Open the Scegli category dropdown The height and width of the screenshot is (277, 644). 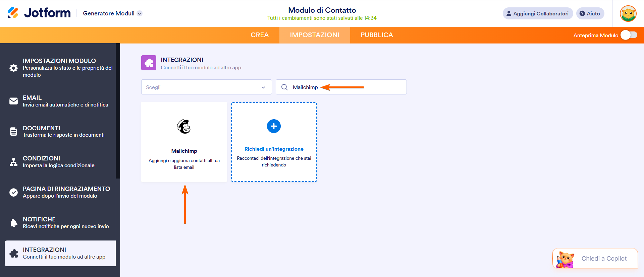[x=206, y=87]
